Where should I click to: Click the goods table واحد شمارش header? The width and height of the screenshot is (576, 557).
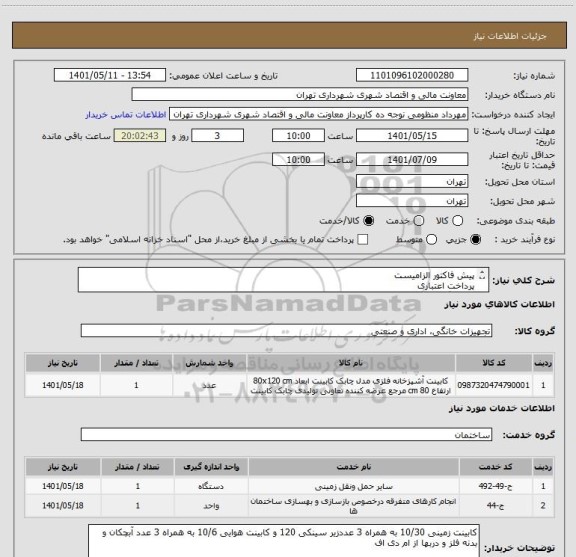coord(209,363)
